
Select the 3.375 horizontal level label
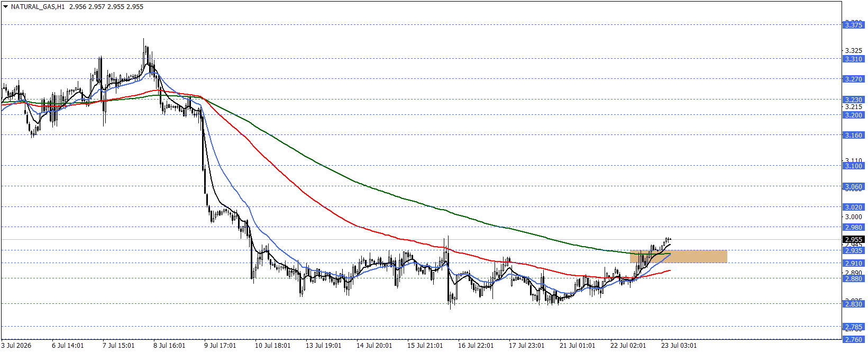coord(853,25)
